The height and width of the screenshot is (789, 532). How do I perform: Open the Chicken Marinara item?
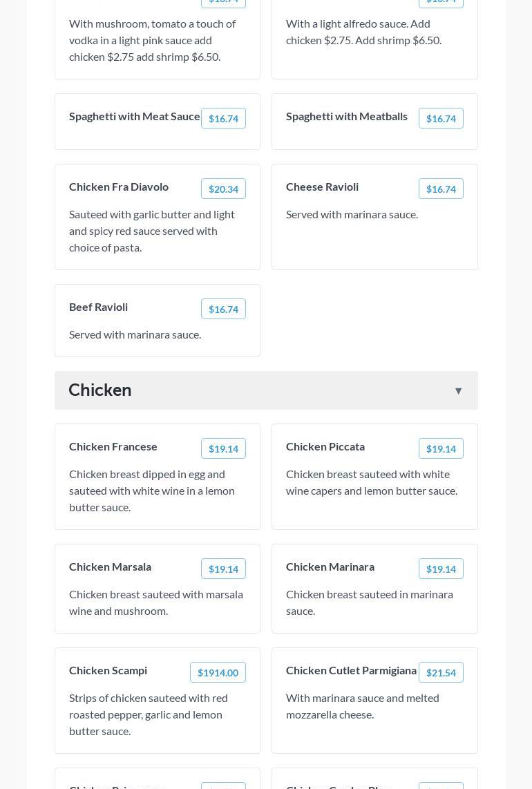pyautogui.click(x=330, y=567)
